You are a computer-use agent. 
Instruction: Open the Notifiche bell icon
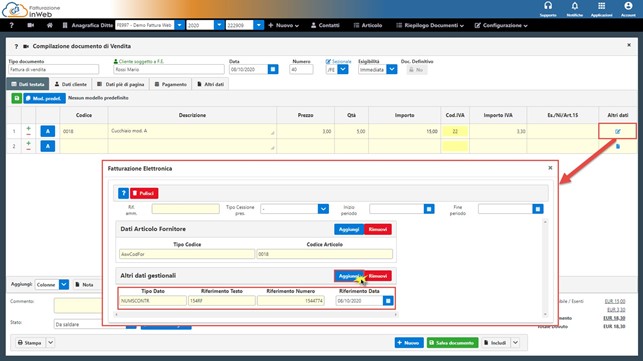coord(575,6)
